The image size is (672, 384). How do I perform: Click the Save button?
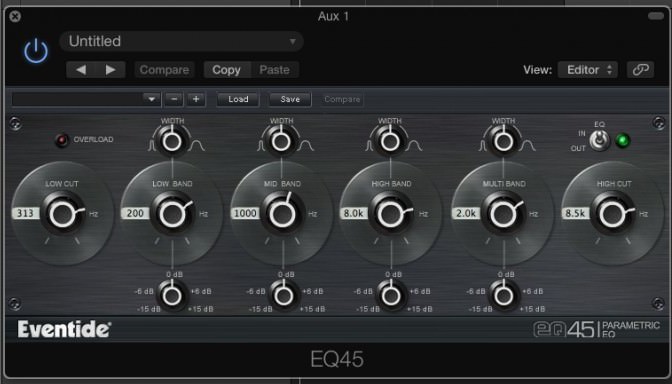290,99
